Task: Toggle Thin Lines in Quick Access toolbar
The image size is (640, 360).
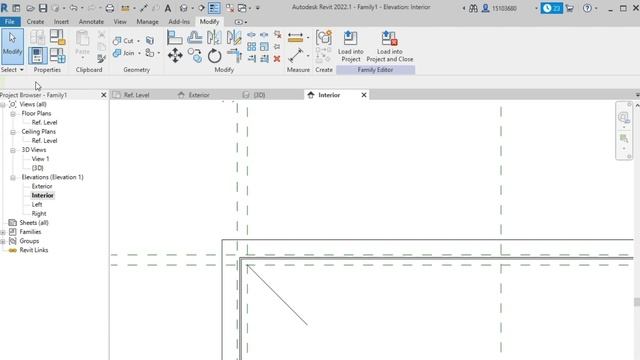Action: point(214,8)
